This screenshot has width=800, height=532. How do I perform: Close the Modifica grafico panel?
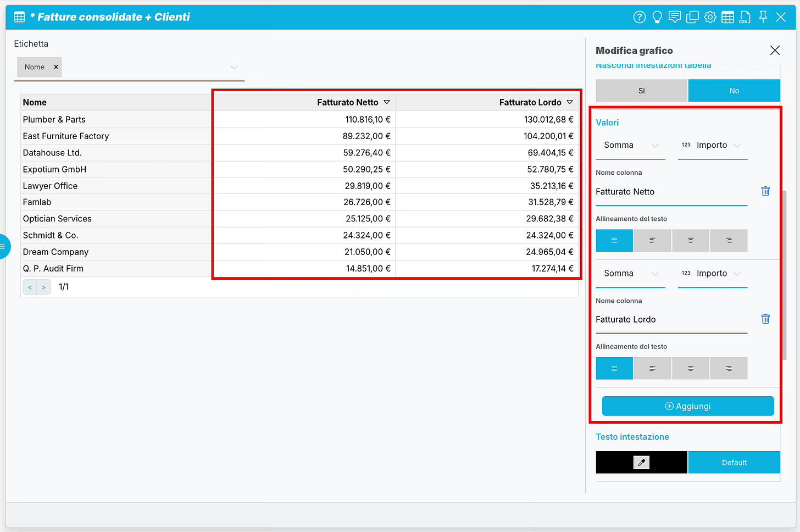point(775,51)
